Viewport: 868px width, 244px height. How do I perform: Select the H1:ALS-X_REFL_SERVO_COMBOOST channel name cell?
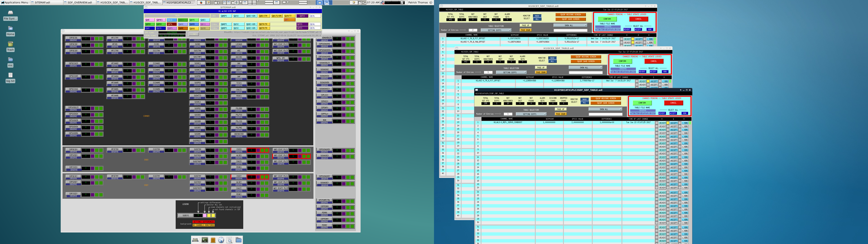pos(508,123)
